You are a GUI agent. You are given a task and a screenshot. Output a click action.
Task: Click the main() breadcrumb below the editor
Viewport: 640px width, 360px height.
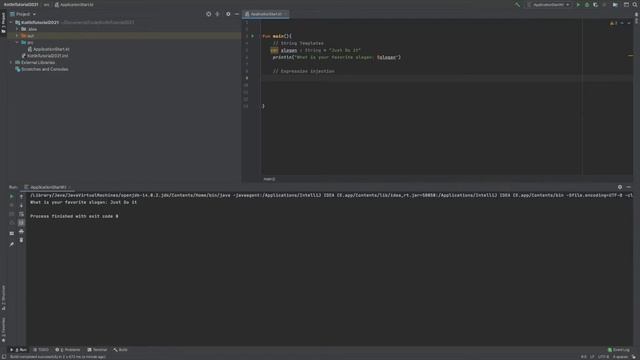[269, 179]
